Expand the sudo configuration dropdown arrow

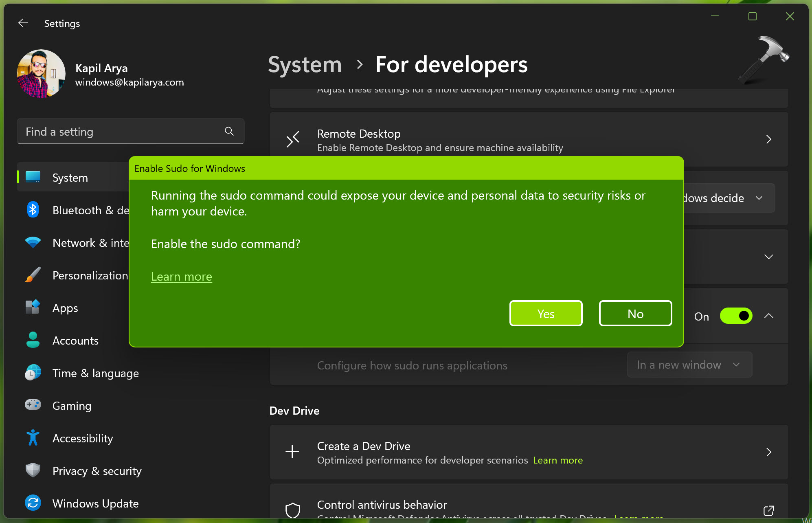click(x=738, y=365)
